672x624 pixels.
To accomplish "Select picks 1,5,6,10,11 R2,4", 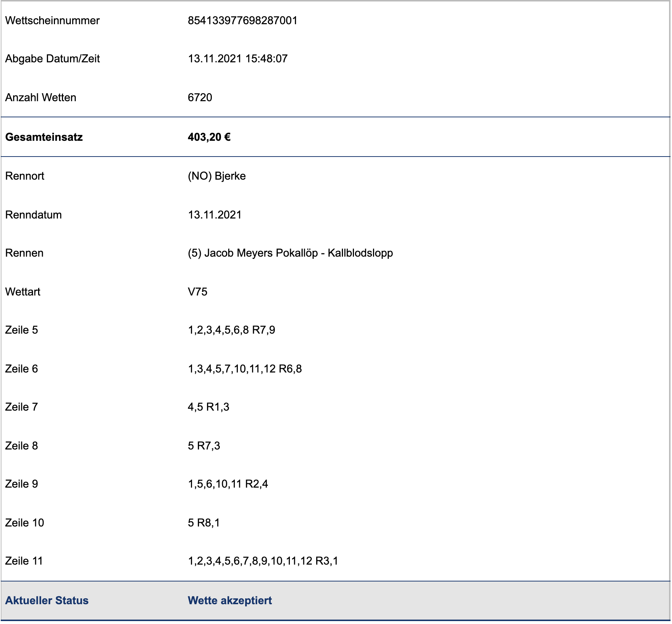I will (x=228, y=484).
